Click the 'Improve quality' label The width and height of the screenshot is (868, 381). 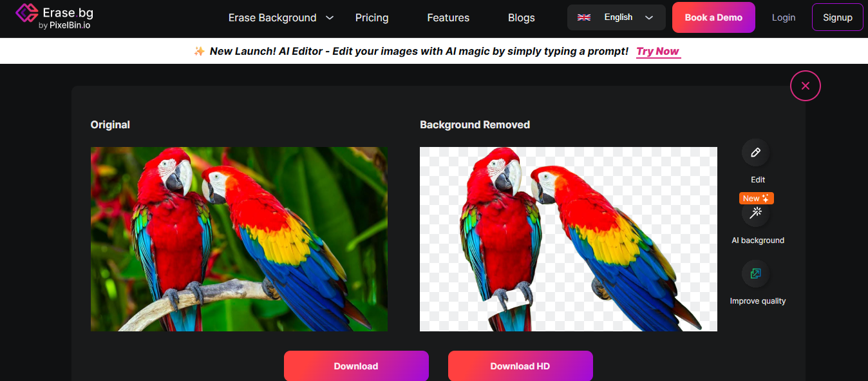pos(758,301)
